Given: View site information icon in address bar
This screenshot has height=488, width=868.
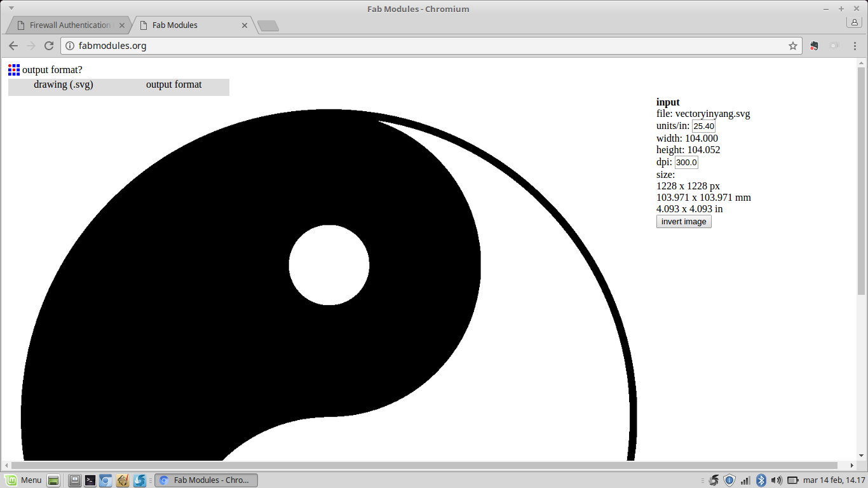Looking at the screenshot, I should pos(70,46).
